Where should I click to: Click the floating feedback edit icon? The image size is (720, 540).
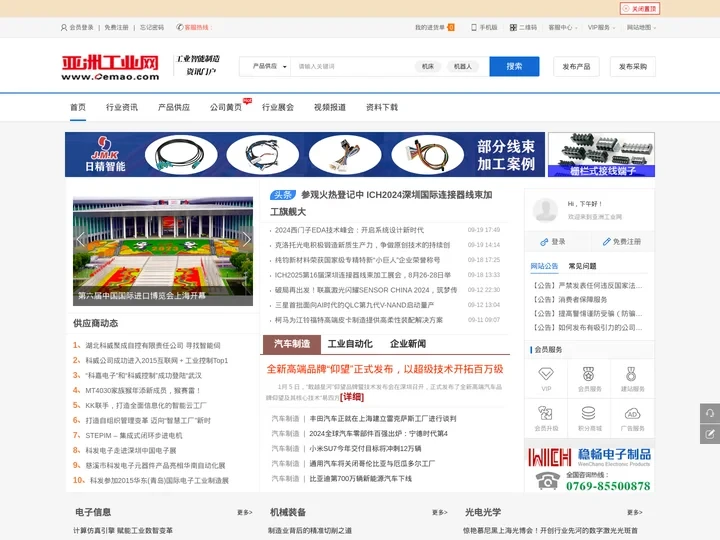pos(710,434)
